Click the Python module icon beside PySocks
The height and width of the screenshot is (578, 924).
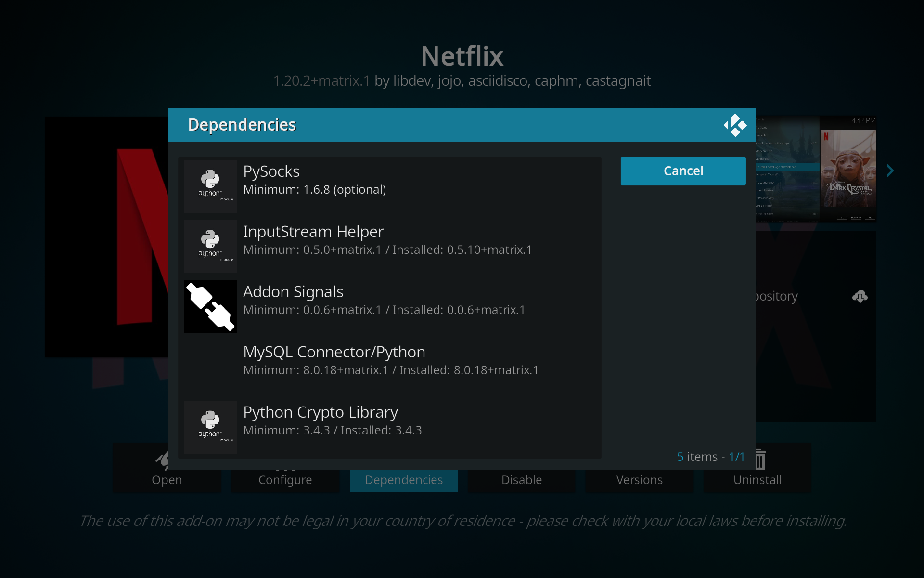click(210, 185)
